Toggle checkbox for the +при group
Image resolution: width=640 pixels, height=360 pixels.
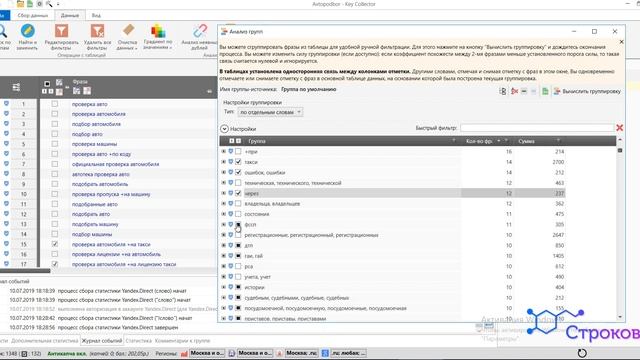[238, 151]
